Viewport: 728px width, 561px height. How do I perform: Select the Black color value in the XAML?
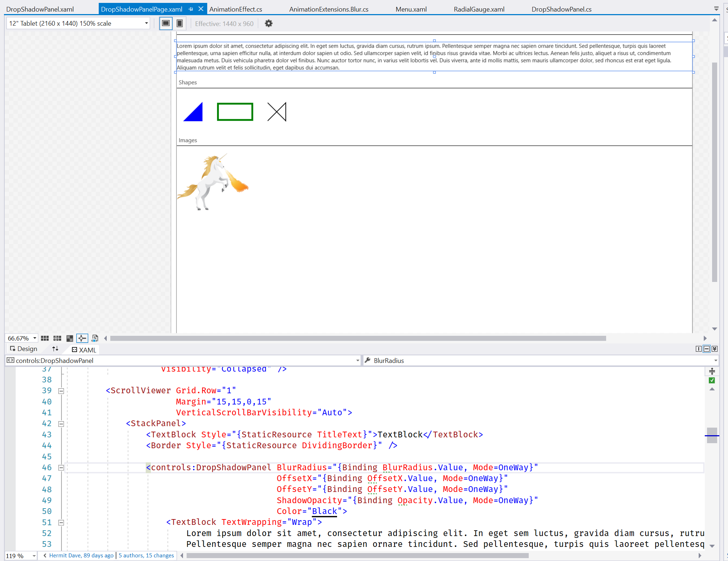[324, 511]
